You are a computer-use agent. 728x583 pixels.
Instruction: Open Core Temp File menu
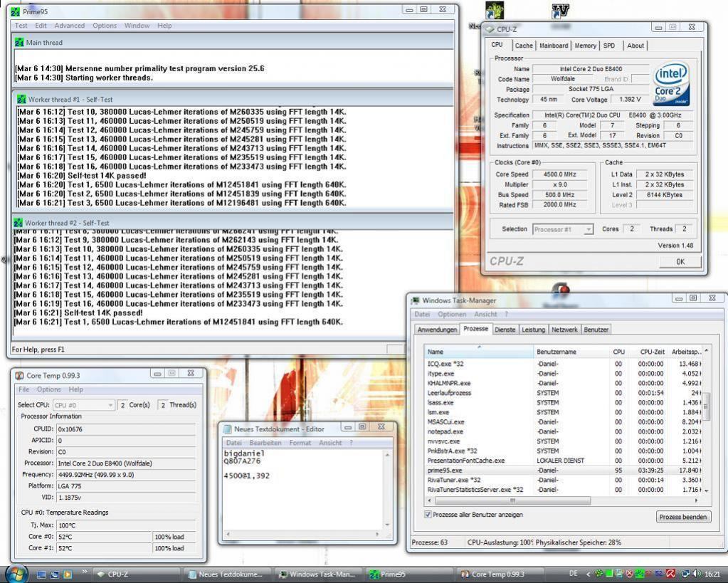[23, 389]
